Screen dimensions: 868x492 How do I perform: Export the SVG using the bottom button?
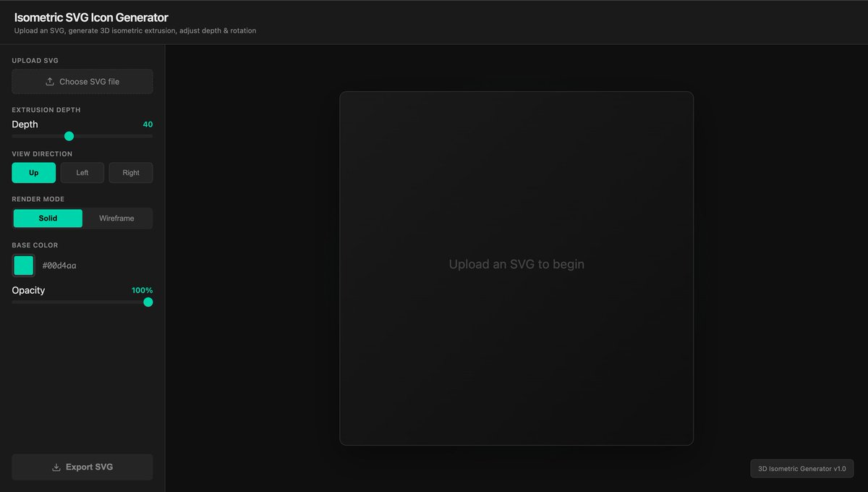(82, 467)
